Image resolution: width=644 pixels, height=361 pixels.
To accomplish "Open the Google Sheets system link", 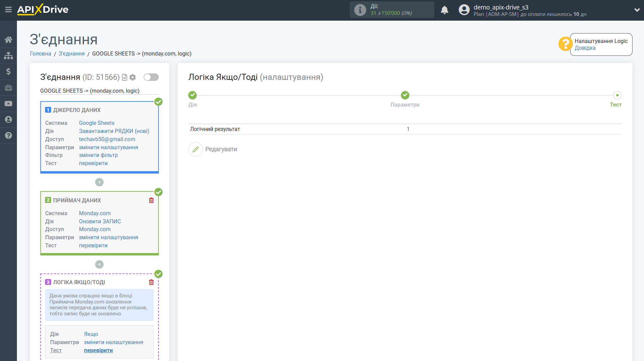I will 96,123.
